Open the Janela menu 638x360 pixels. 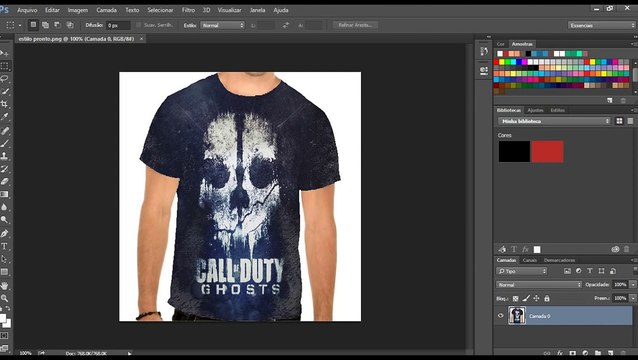[257, 10]
